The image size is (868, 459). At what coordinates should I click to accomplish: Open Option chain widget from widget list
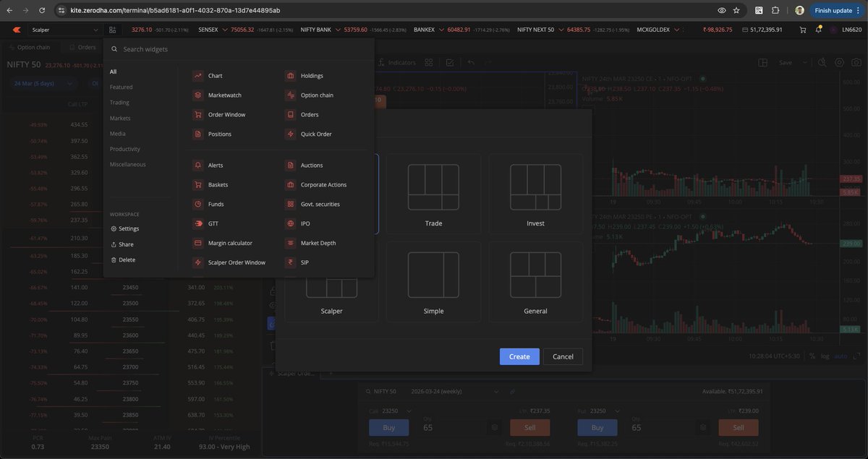[x=310, y=95]
